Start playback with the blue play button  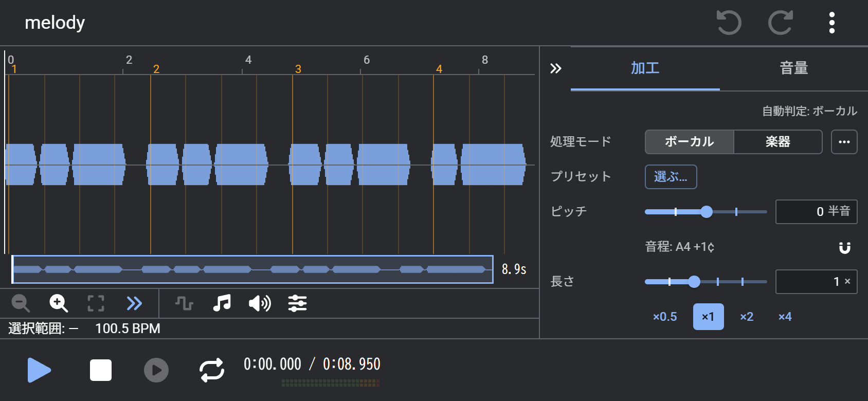pyautogui.click(x=39, y=370)
